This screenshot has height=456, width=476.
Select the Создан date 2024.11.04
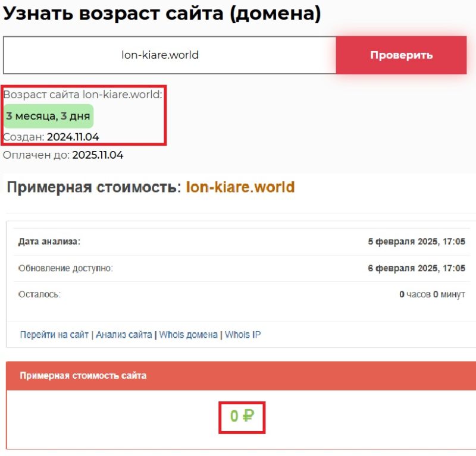click(73, 137)
